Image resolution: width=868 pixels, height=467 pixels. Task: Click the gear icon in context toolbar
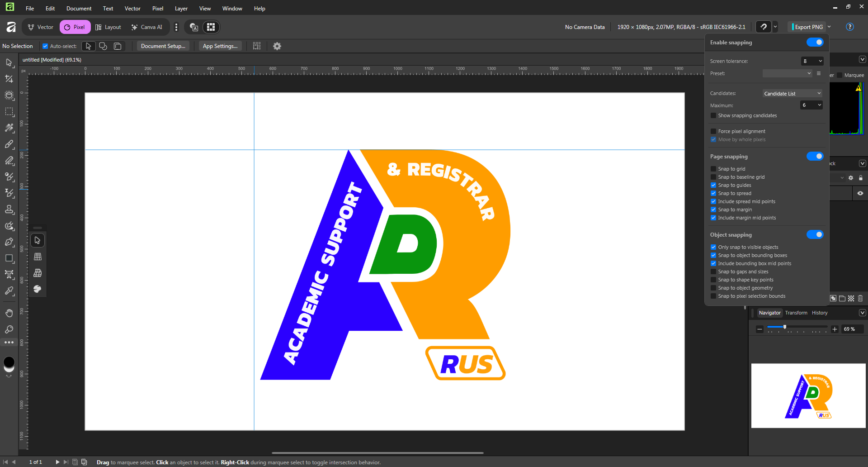click(x=277, y=46)
